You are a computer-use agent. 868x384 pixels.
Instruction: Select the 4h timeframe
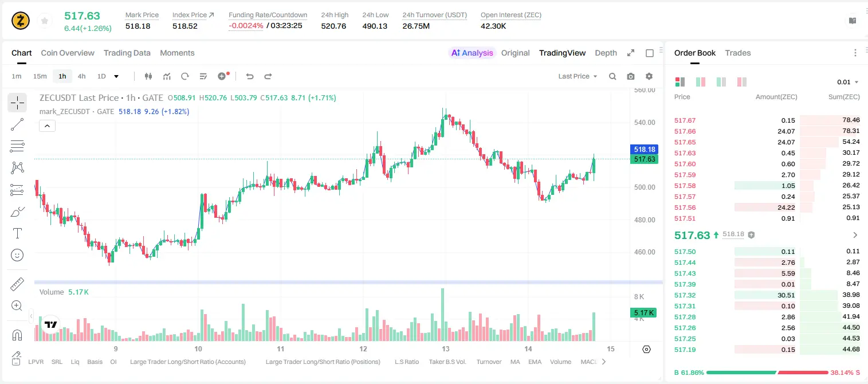pos(82,76)
